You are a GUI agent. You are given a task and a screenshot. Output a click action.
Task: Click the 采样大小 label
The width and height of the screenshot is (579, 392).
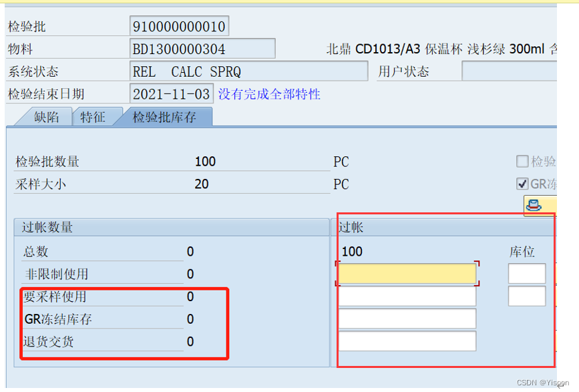tap(41, 184)
